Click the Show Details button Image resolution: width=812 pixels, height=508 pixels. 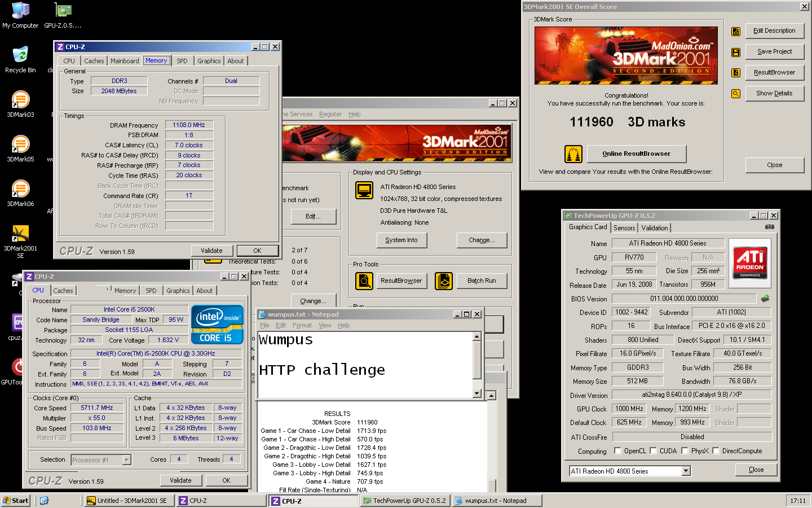[774, 94]
